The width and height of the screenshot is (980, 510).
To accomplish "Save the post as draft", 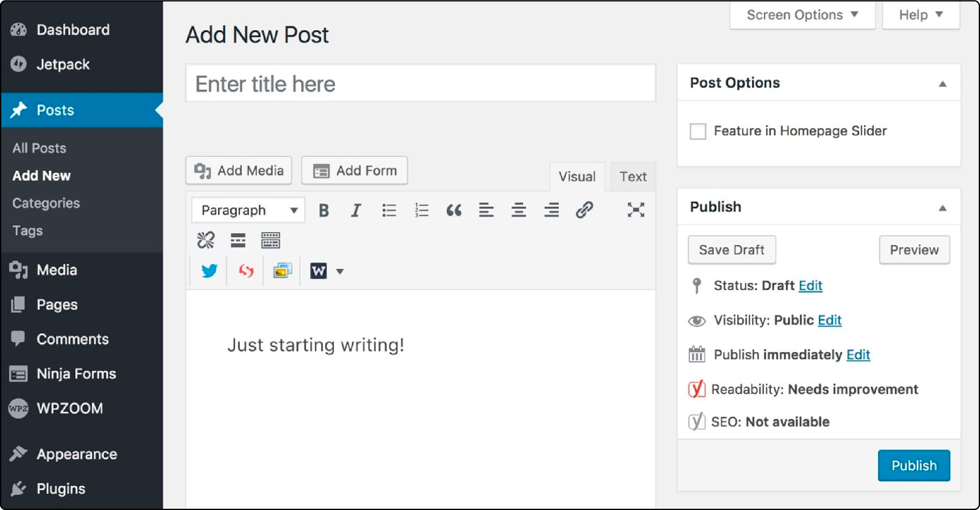I will [732, 250].
